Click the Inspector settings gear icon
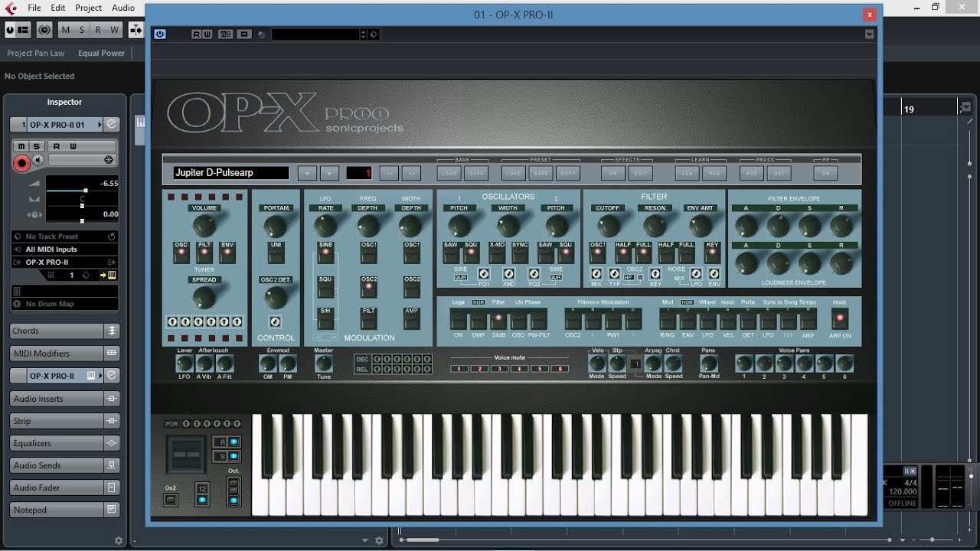Screen dimensions: 980x551 pos(118,541)
